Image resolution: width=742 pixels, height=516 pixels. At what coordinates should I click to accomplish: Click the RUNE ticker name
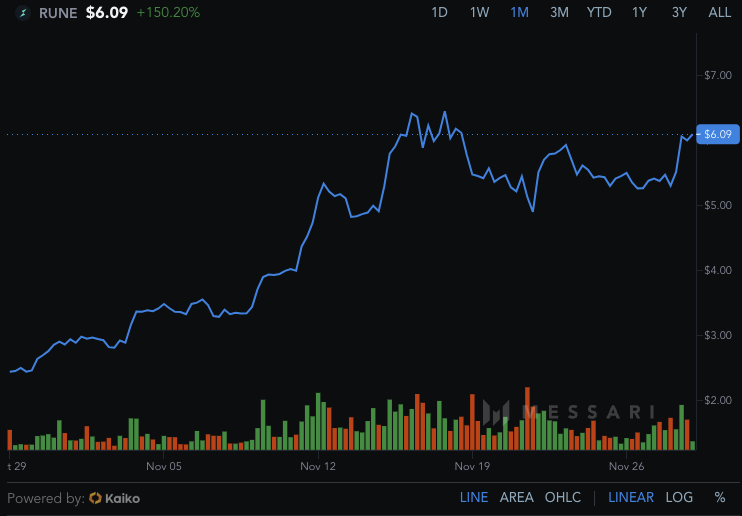(x=58, y=13)
